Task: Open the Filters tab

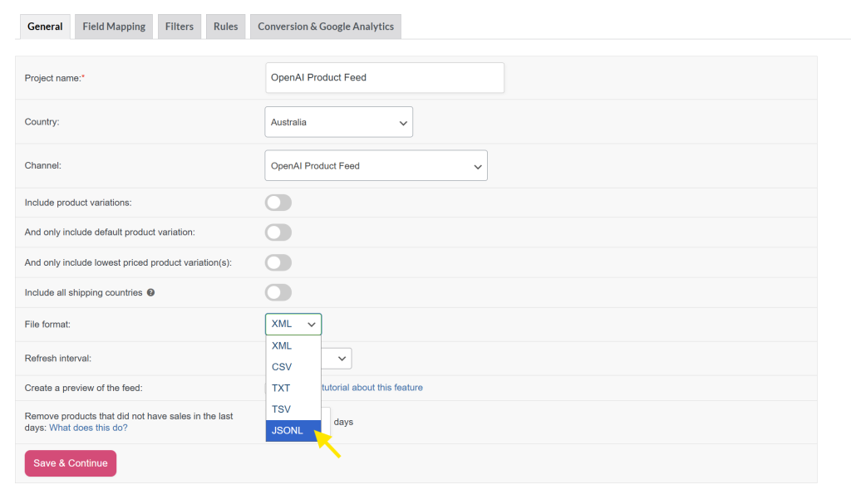Action: [179, 26]
